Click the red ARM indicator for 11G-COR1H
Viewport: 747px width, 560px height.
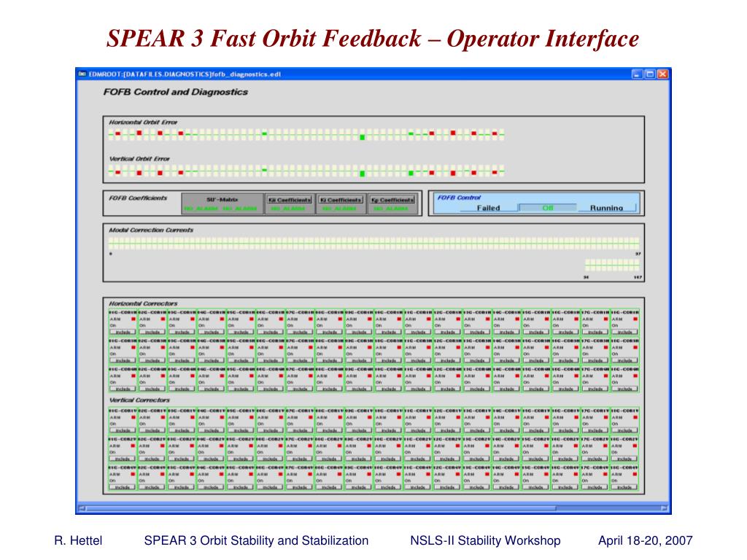429,319
